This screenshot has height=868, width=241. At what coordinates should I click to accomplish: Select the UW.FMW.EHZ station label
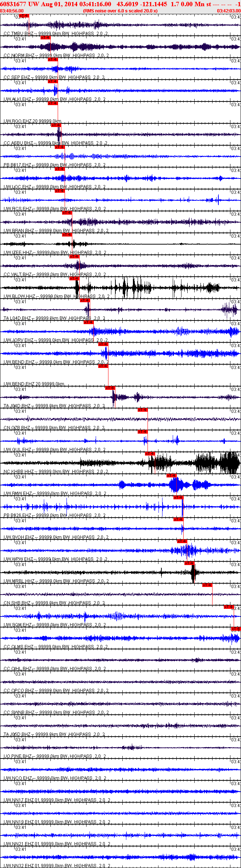(55, 493)
